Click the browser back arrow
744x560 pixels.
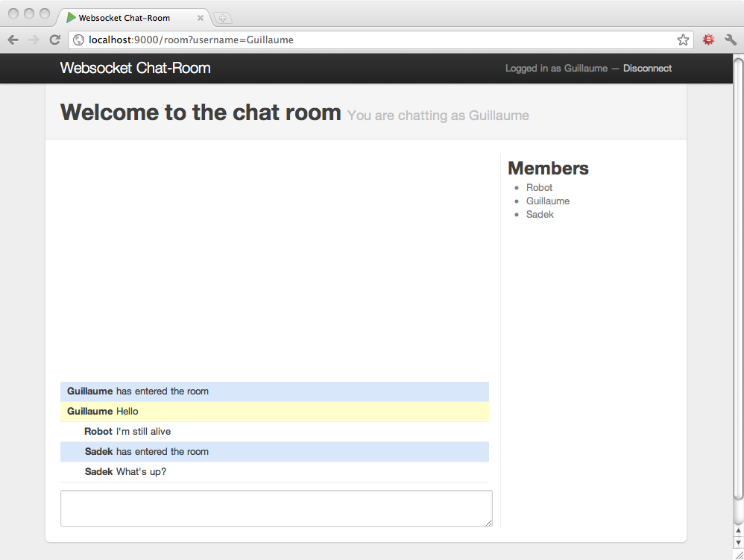click(13, 40)
